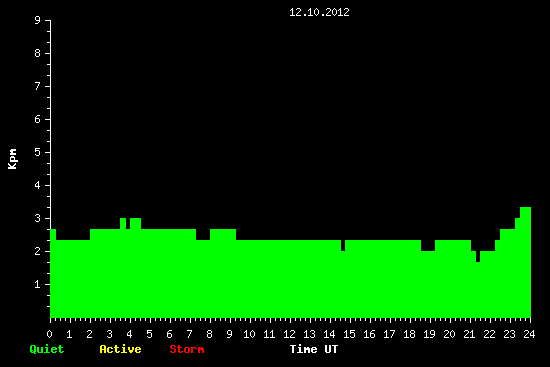Click the Time UT axis label

coord(314,349)
